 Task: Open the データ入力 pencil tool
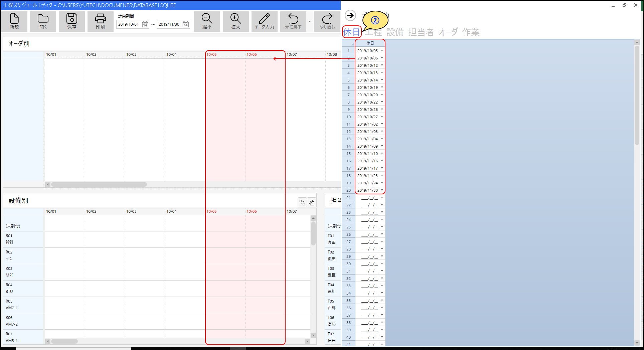point(264,21)
